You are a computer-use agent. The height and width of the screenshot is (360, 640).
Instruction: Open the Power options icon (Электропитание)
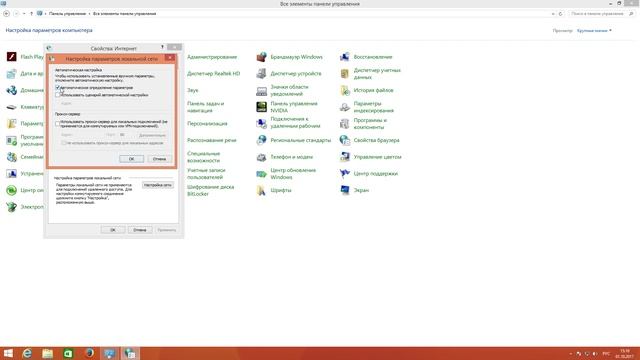(x=11, y=207)
